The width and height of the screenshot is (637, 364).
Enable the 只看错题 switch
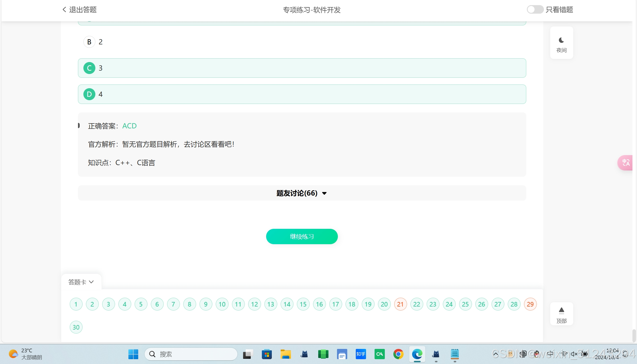pos(535,10)
